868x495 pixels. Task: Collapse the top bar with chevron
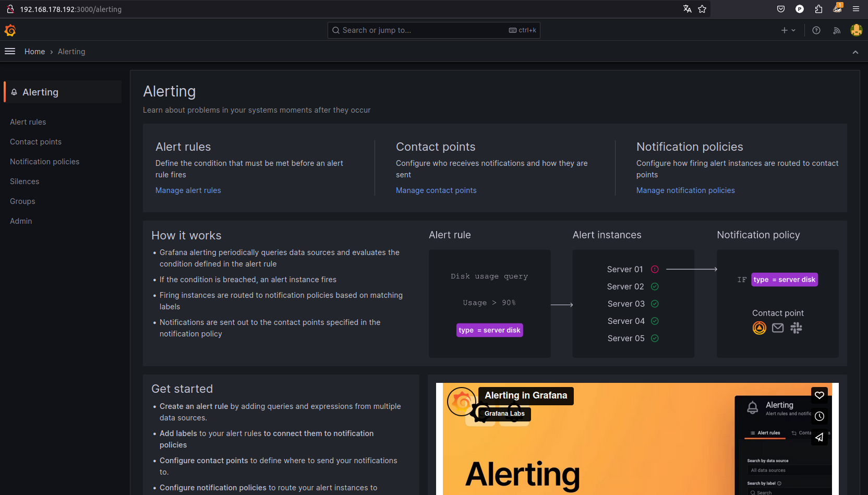(x=855, y=52)
